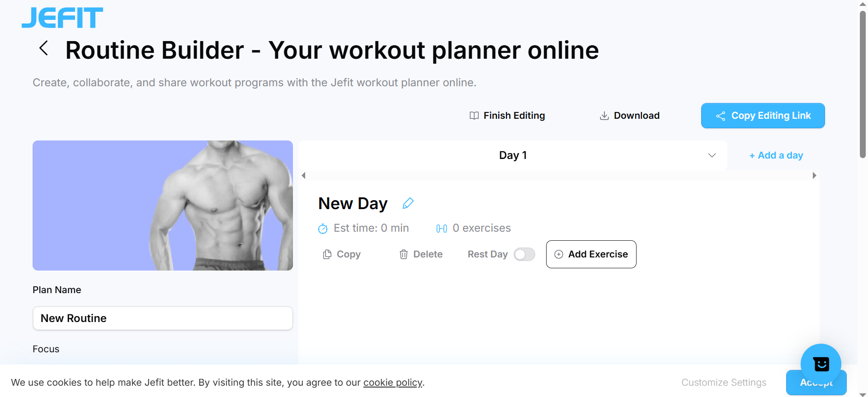Image resolution: width=868 pixels, height=397 pixels.
Task: Click the Plan Name input field
Action: 163,318
